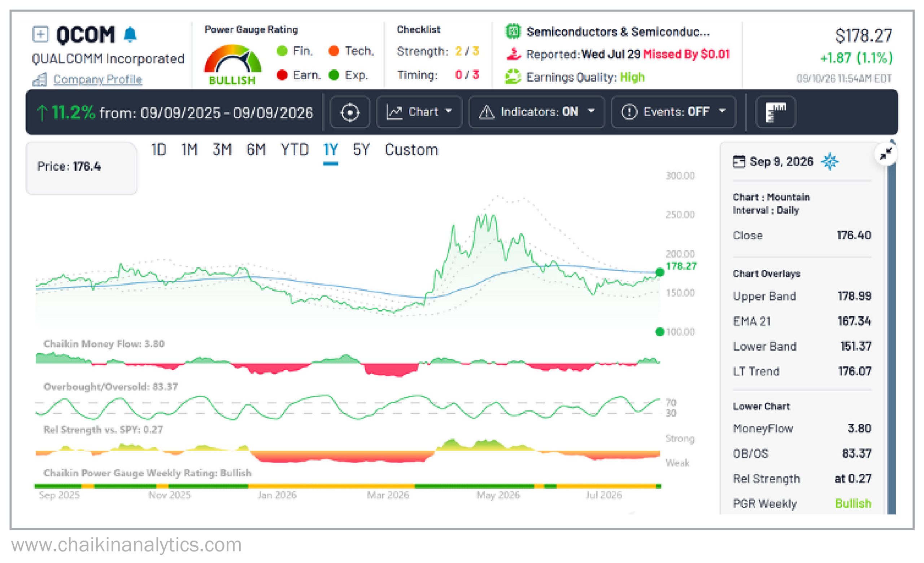
Task: Click the PGR Weekly Bullish value
Action: (x=853, y=503)
